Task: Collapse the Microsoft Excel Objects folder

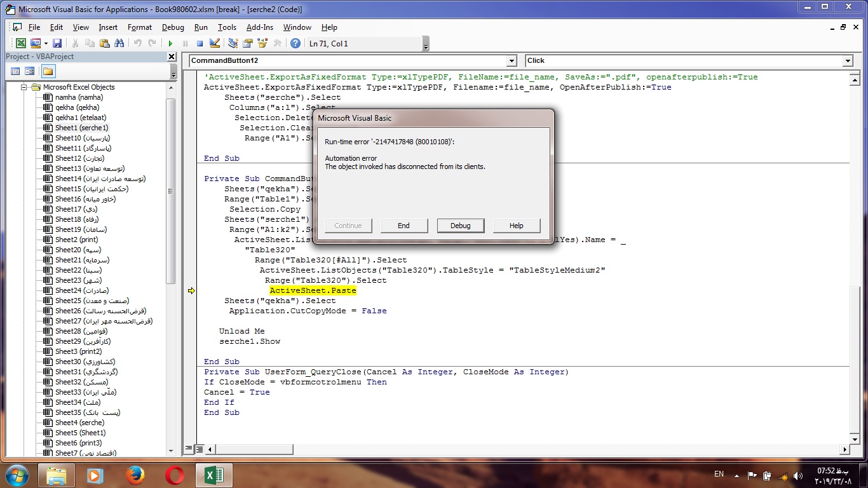Action: [24, 87]
